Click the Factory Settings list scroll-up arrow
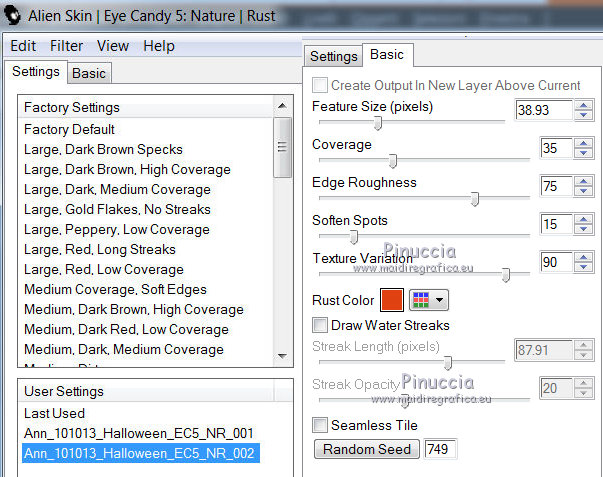This screenshot has width=603, height=477. tap(282, 106)
